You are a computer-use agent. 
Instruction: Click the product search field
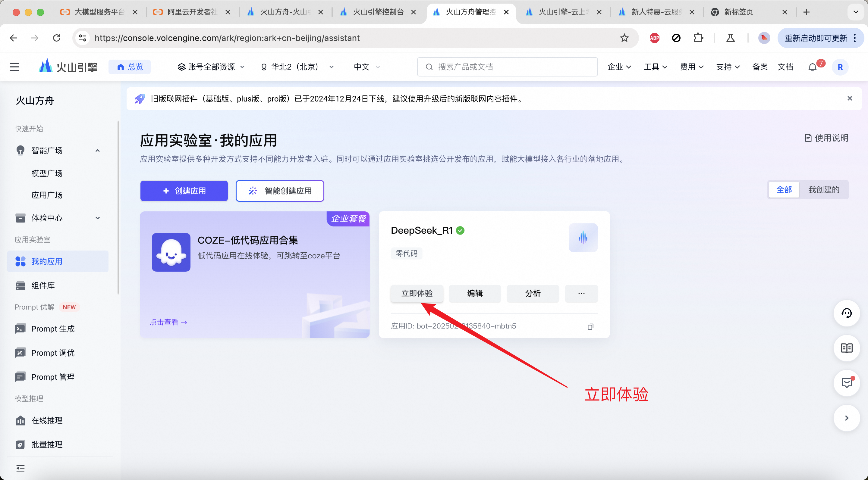coord(508,67)
